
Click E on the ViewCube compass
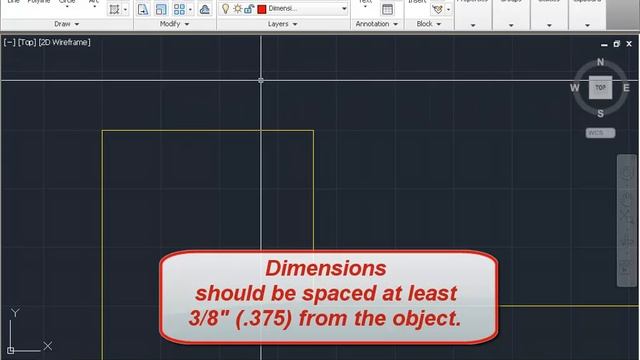click(x=626, y=88)
